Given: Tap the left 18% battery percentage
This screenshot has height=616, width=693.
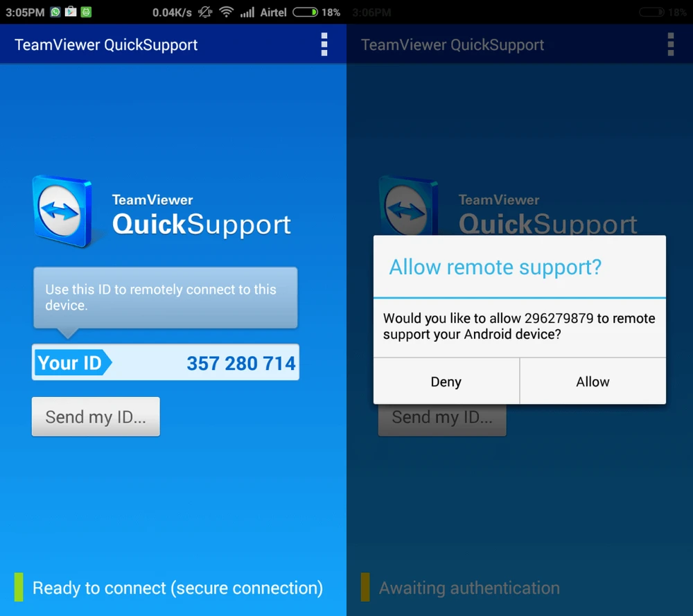Looking at the screenshot, I should pyautogui.click(x=331, y=12).
